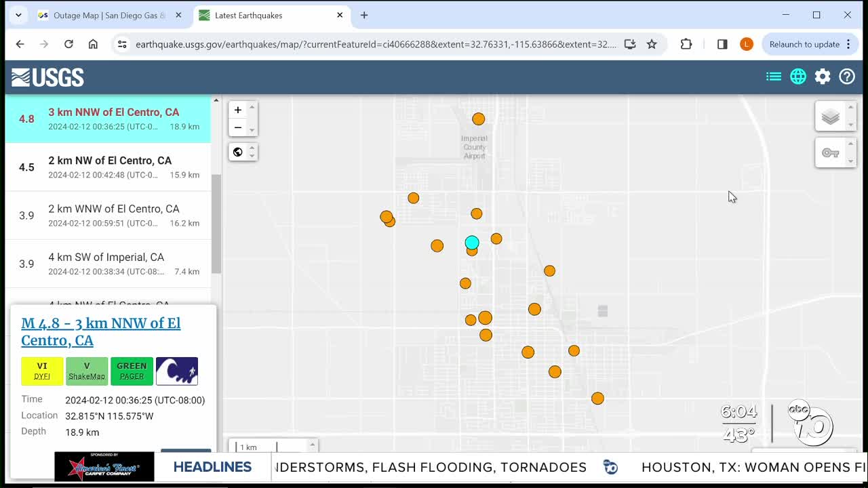Click the address bar URL field
Screen dimensions: 868x488
(x=376, y=44)
